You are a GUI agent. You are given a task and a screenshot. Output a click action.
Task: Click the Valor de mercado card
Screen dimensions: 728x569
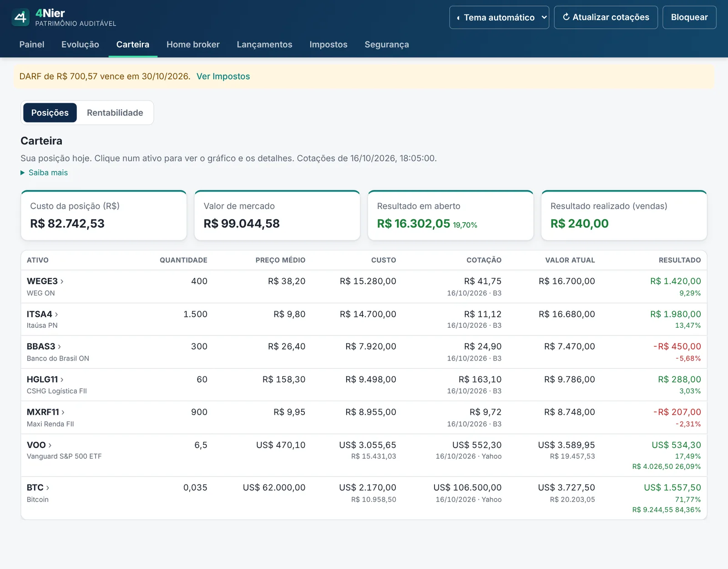point(277,215)
